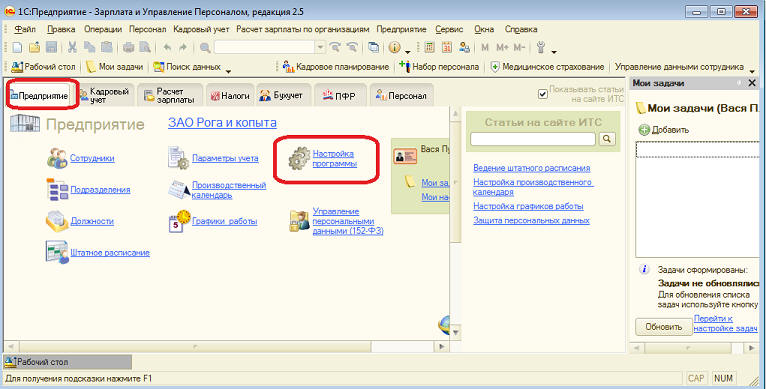Image resolution: width=766 pixels, height=389 pixels.
Task: Click the Copy toolbar icon
Action: coord(89,47)
